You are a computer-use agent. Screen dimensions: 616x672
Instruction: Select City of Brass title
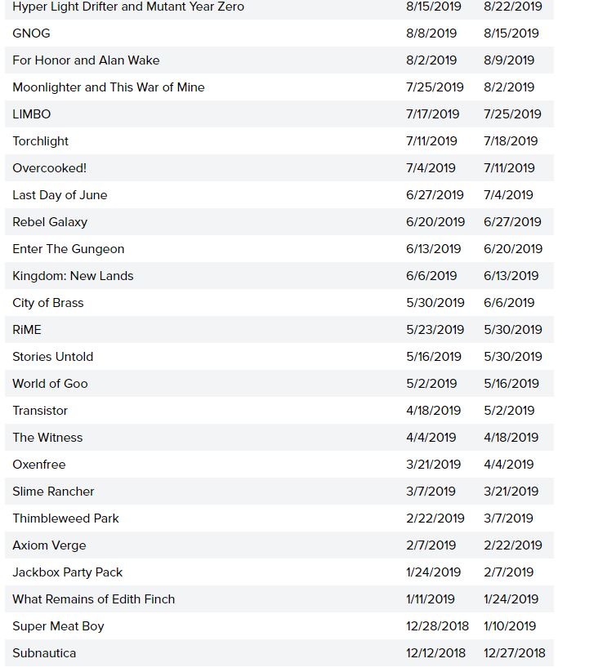click(x=48, y=303)
